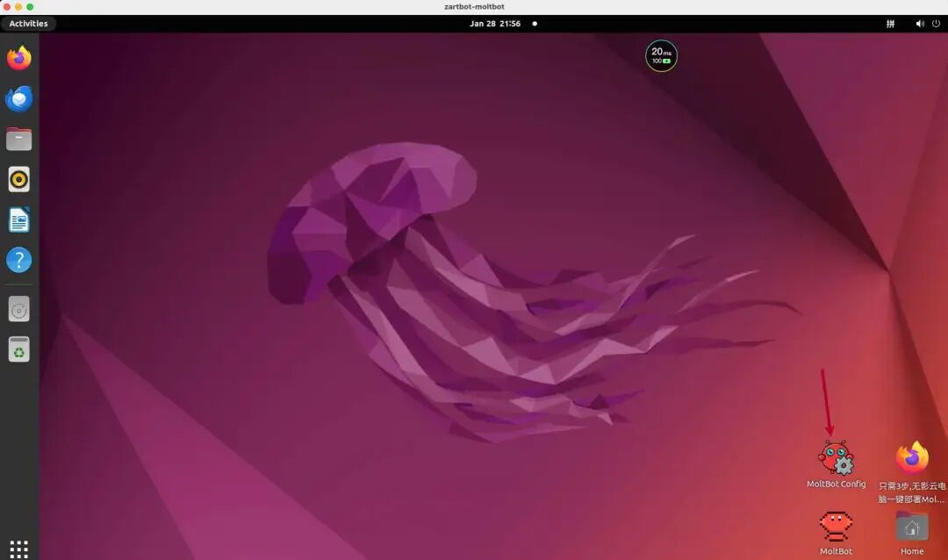Launch Rhythmbox music player from dock
Image resolution: width=948 pixels, height=560 pixels.
point(19,179)
